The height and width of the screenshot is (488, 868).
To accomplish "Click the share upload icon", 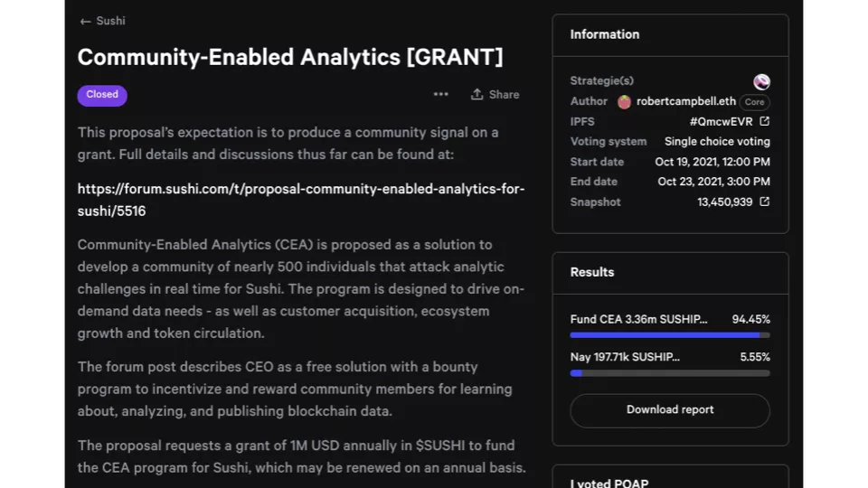I will point(476,94).
